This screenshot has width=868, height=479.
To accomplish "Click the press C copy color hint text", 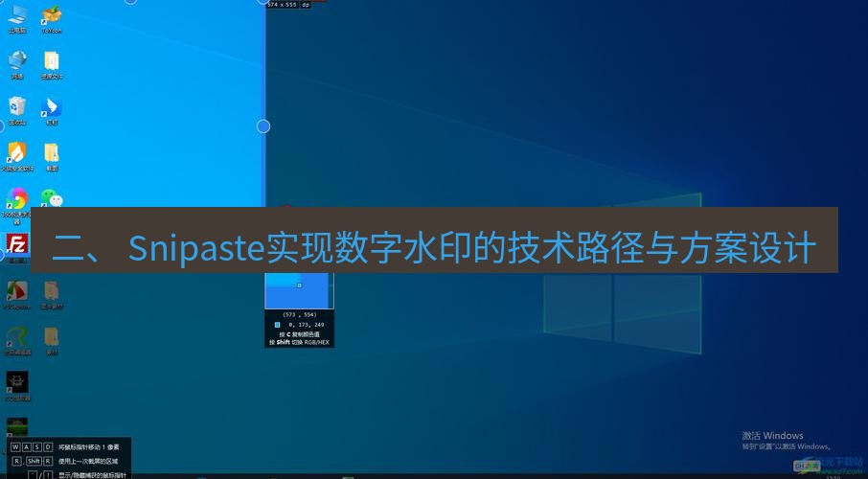I will (x=299, y=334).
